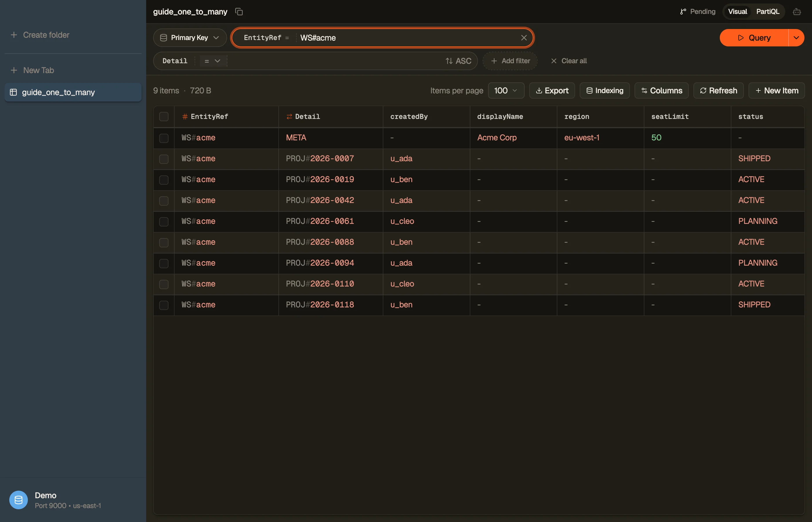Click New Item button
Screen dimensions: 812x522
[777, 90]
